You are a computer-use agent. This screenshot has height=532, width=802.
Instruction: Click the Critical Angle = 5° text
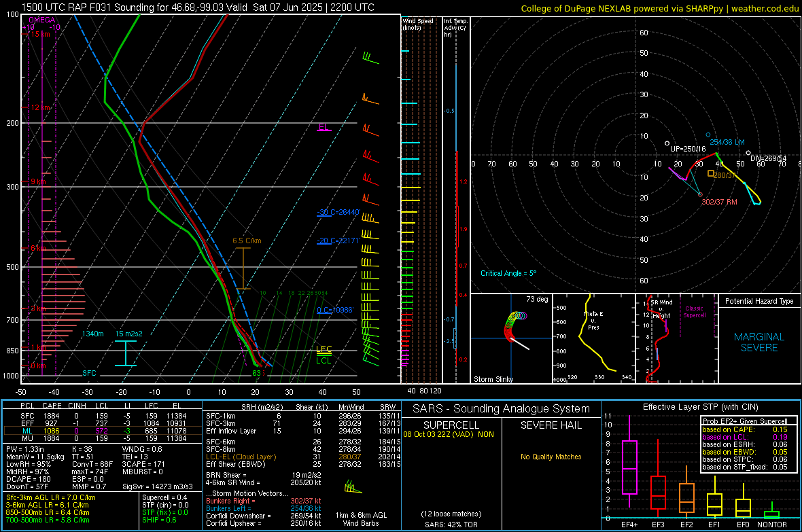(508, 273)
